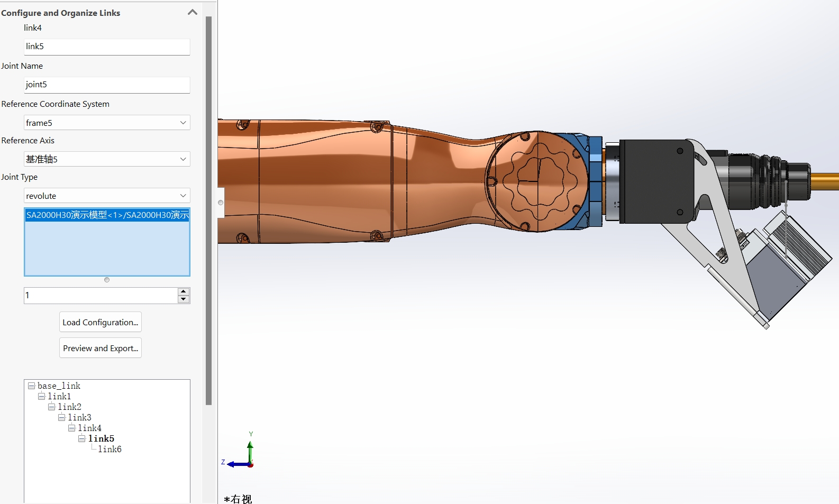
Task: Open the revolute Joint Type dropdown
Action: pos(183,196)
